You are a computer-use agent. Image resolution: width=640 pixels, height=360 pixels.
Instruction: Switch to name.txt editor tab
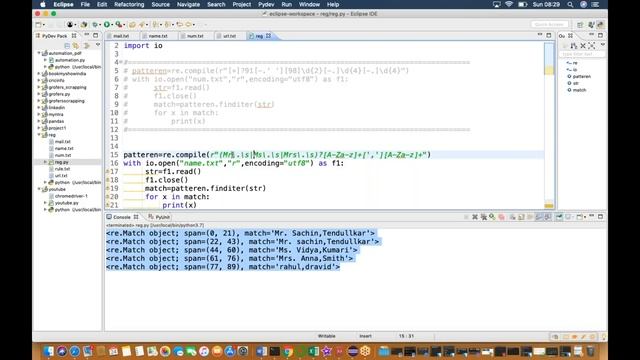tap(158, 36)
